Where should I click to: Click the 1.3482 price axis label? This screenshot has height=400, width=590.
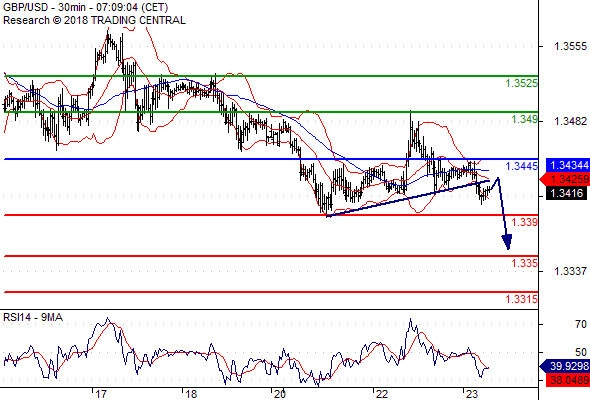click(570, 121)
